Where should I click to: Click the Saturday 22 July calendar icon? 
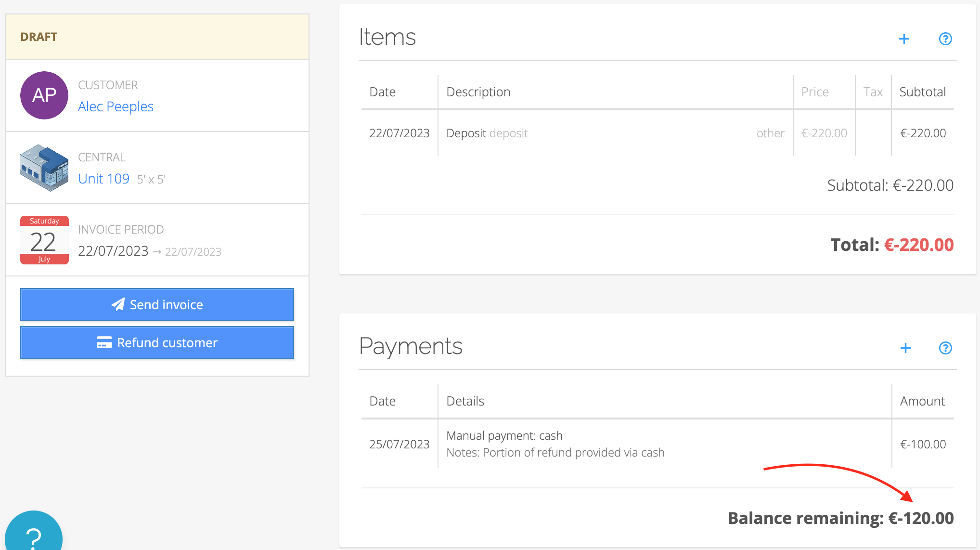click(x=44, y=240)
